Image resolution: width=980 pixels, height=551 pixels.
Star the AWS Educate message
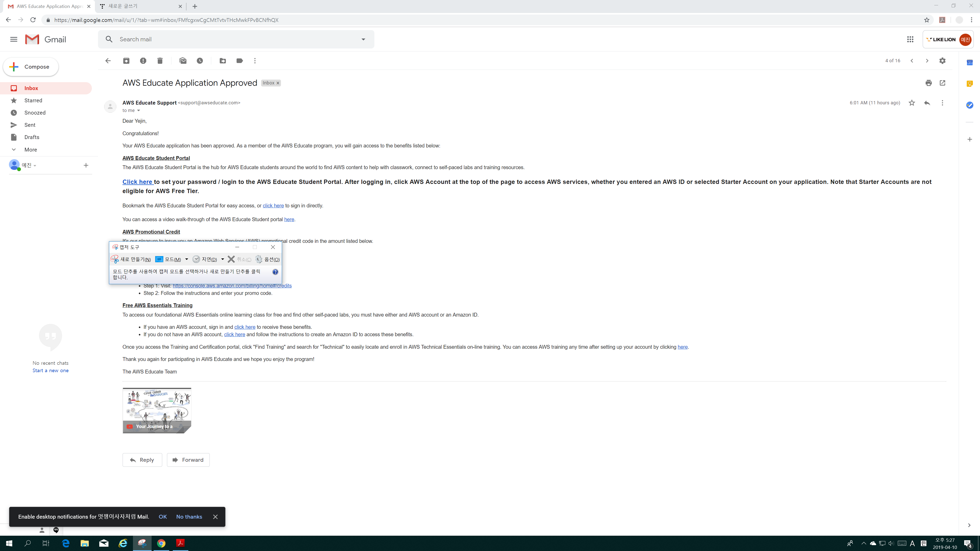(x=912, y=103)
